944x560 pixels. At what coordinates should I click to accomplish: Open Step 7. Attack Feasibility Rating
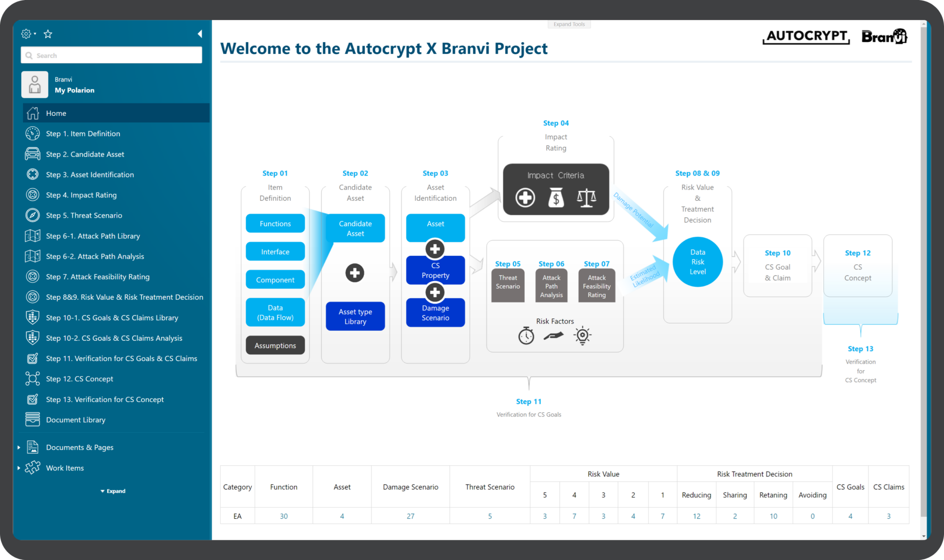(97, 277)
